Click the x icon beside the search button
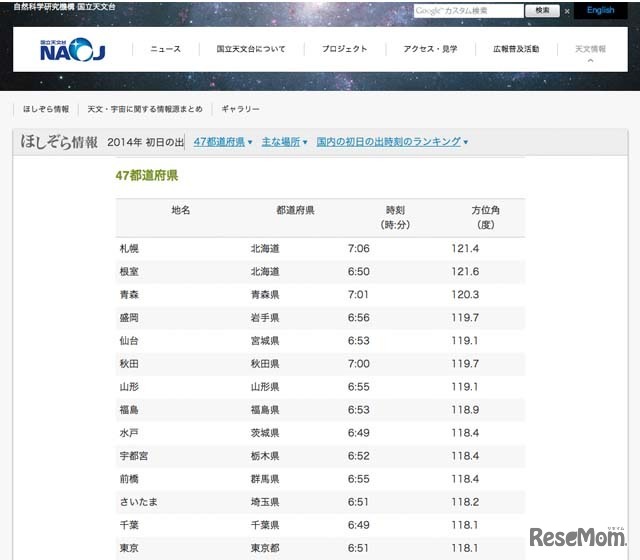This screenshot has width=640, height=560. (x=568, y=11)
